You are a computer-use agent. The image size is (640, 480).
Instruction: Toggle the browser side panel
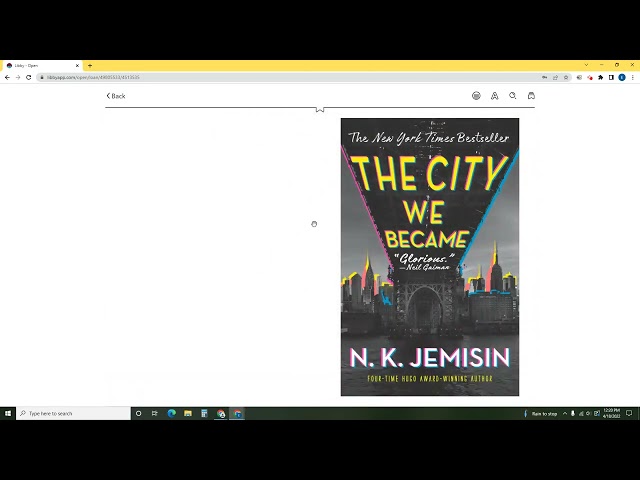(611, 77)
